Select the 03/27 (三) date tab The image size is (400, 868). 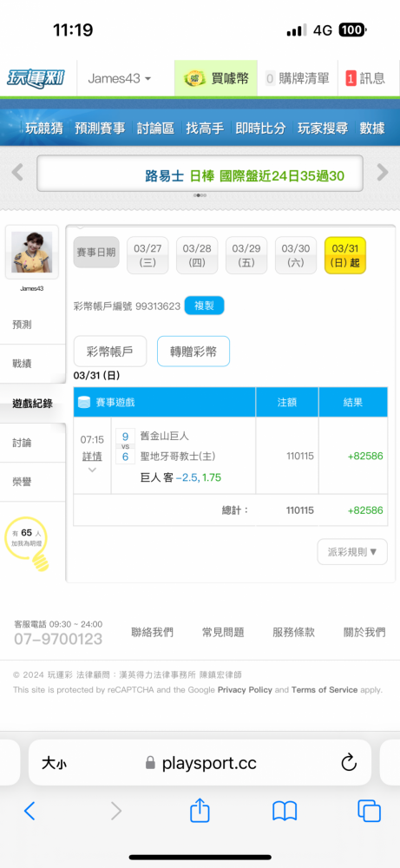pyautogui.click(x=148, y=255)
